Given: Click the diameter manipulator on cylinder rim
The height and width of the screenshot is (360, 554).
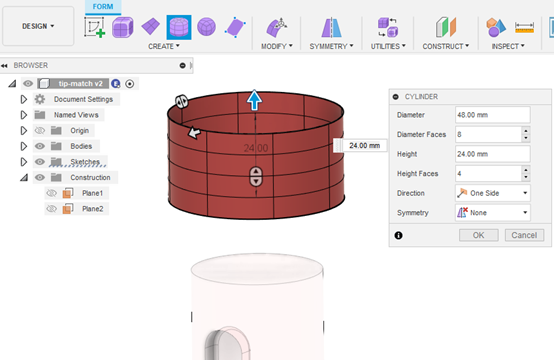Looking at the screenshot, I should (182, 102).
